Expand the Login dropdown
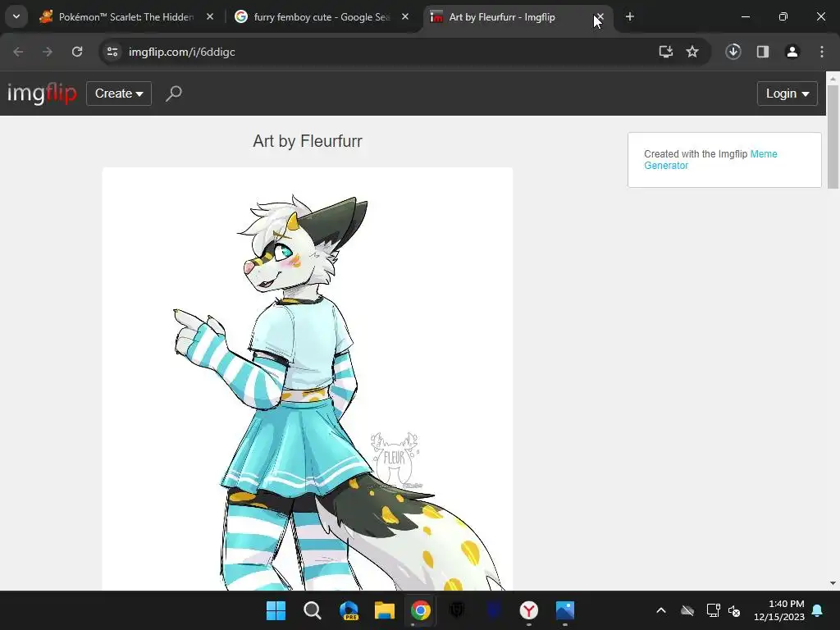Image resolution: width=840 pixels, height=630 pixels. click(x=787, y=94)
